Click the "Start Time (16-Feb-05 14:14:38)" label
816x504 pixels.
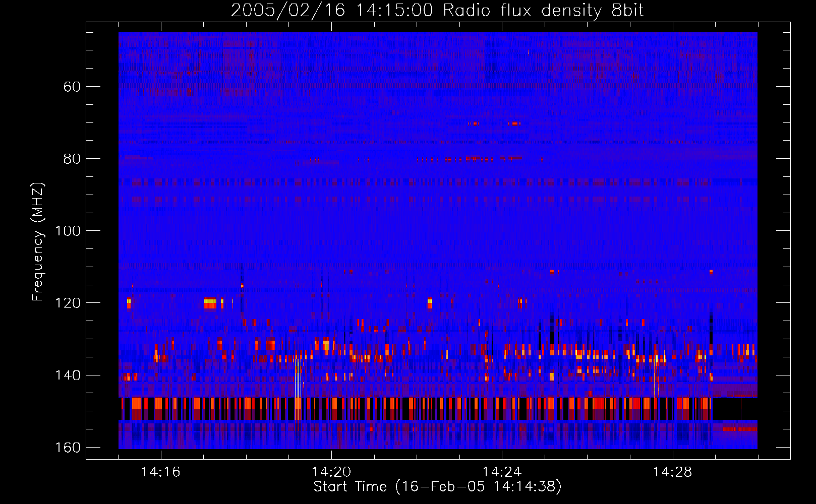point(437,486)
